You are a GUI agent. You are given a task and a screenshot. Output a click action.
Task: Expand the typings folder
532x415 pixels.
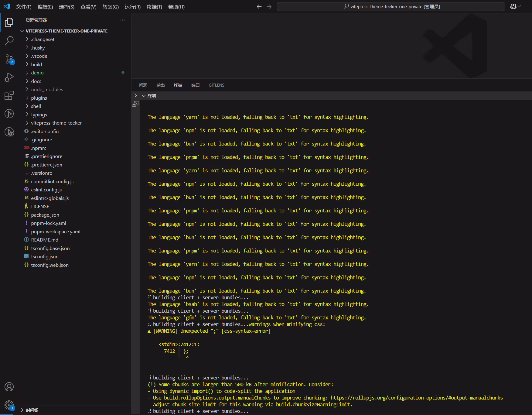[27, 115]
